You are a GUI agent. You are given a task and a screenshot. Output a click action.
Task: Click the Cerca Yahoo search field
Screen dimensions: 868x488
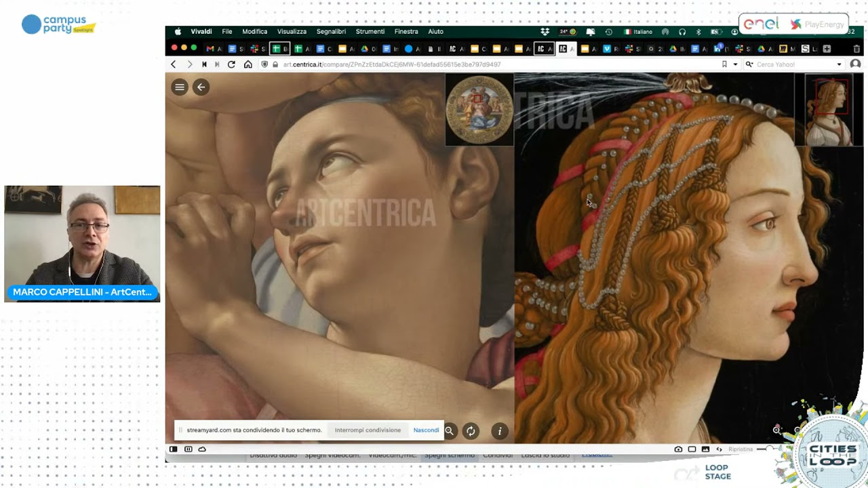pos(793,64)
